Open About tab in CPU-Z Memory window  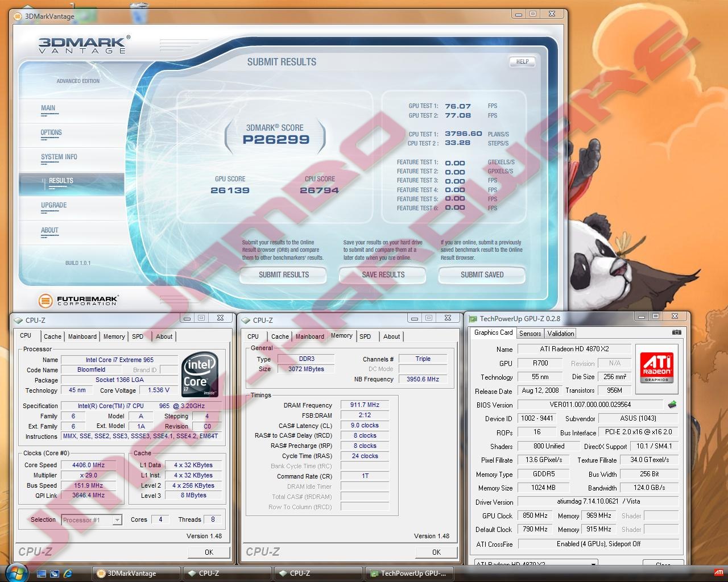(x=391, y=336)
